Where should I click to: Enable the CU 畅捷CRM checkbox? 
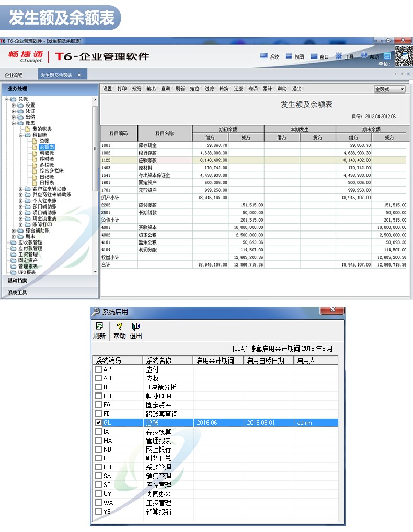[x=98, y=396]
